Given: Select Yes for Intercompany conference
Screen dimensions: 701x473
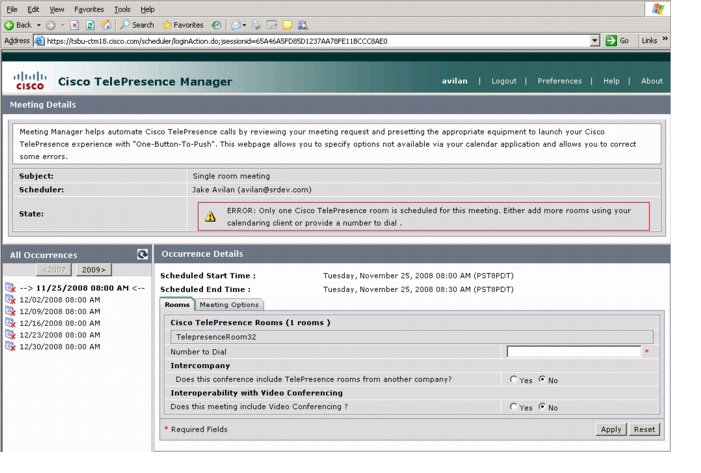Looking at the screenshot, I should (513, 379).
